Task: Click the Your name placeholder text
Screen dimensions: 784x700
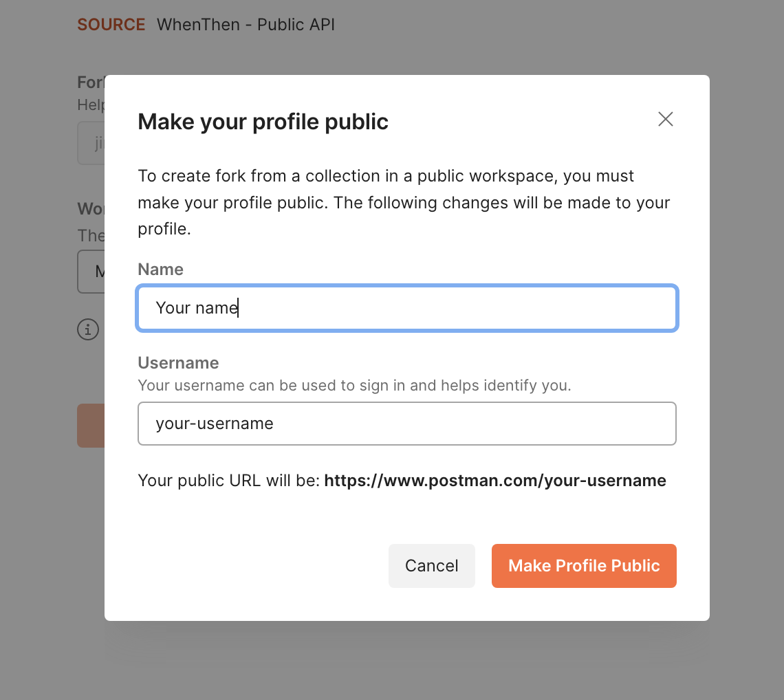Action: (x=197, y=307)
